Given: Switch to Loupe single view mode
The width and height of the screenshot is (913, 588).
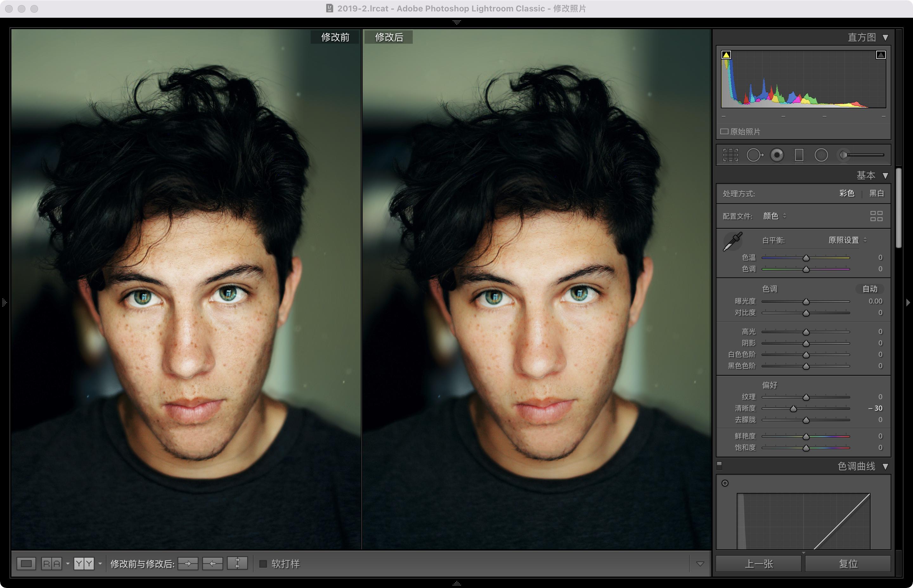Looking at the screenshot, I should [x=26, y=564].
